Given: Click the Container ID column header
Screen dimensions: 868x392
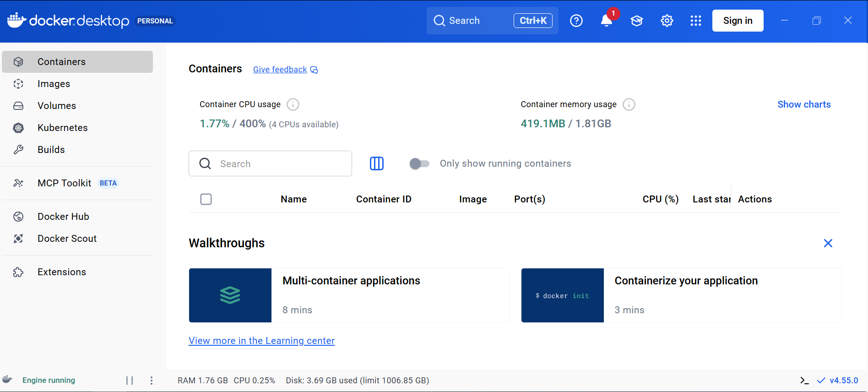Looking at the screenshot, I should point(384,199).
